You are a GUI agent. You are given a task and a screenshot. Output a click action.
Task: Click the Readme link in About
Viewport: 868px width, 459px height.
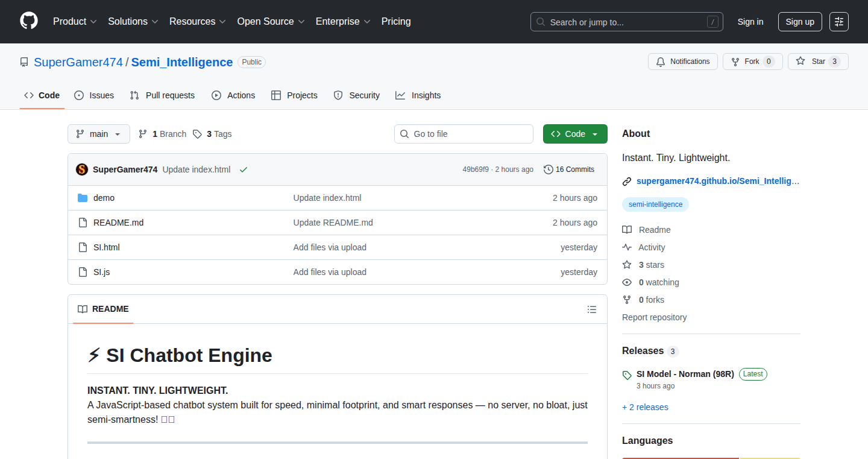[646, 230]
